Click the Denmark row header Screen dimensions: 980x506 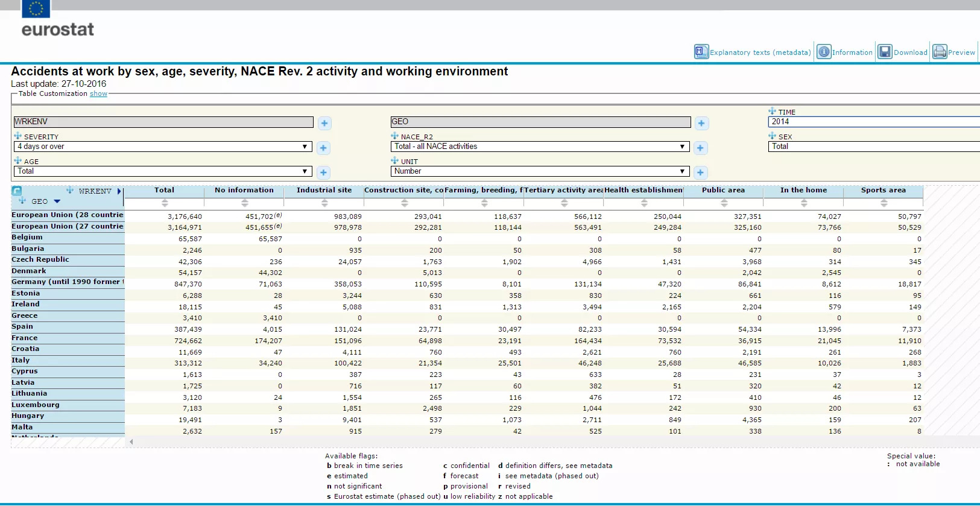click(x=68, y=271)
